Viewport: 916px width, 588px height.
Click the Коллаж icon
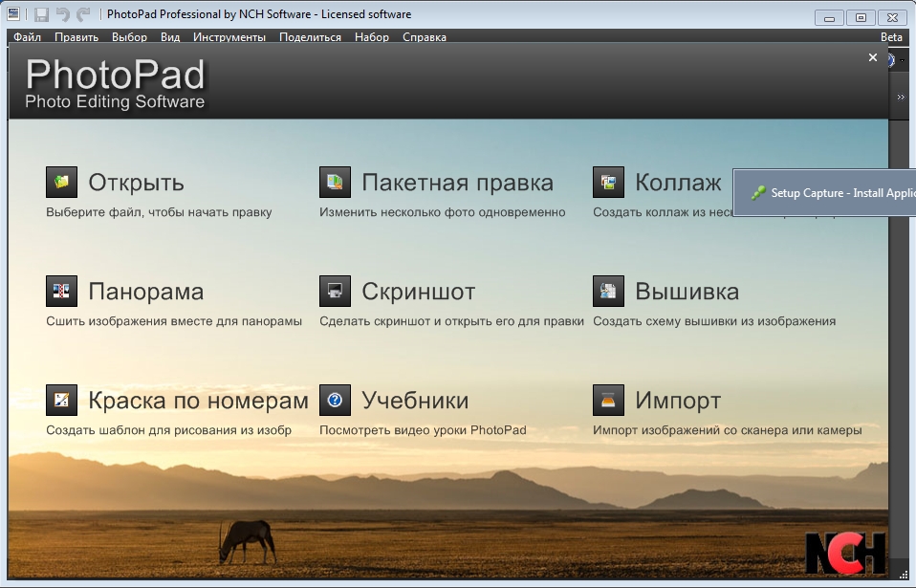608,182
